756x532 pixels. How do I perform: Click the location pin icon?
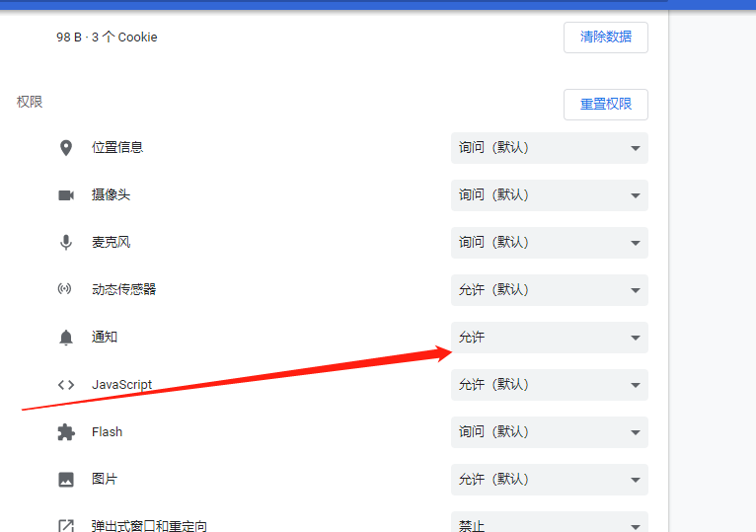pos(66,148)
